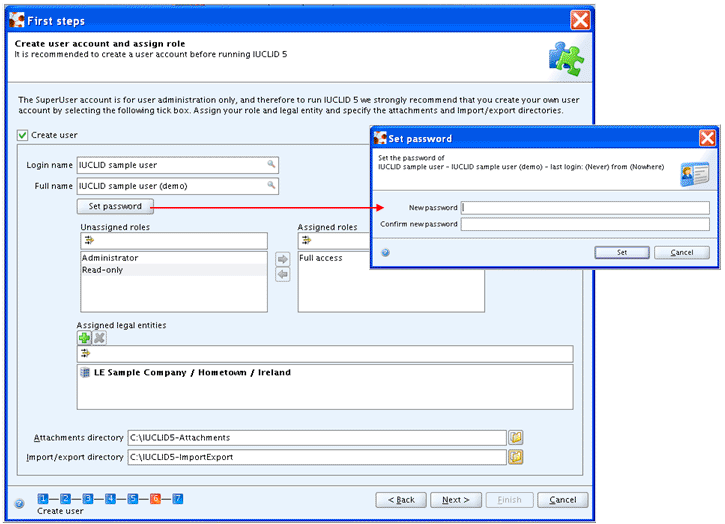Close the First steps window

point(580,20)
